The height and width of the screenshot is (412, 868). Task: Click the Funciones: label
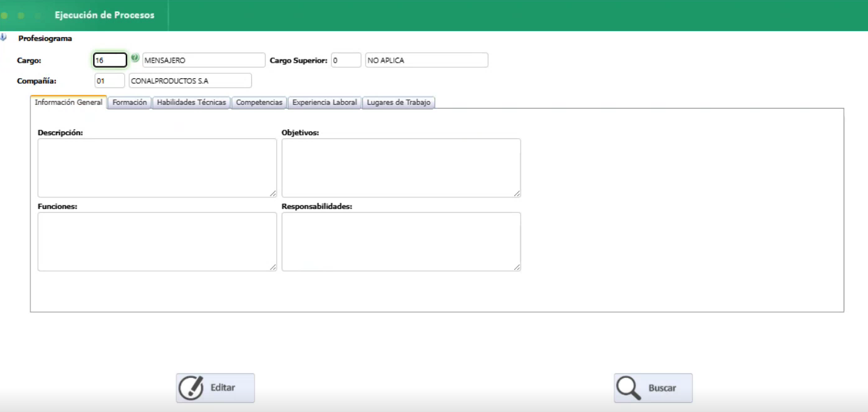point(57,207)
